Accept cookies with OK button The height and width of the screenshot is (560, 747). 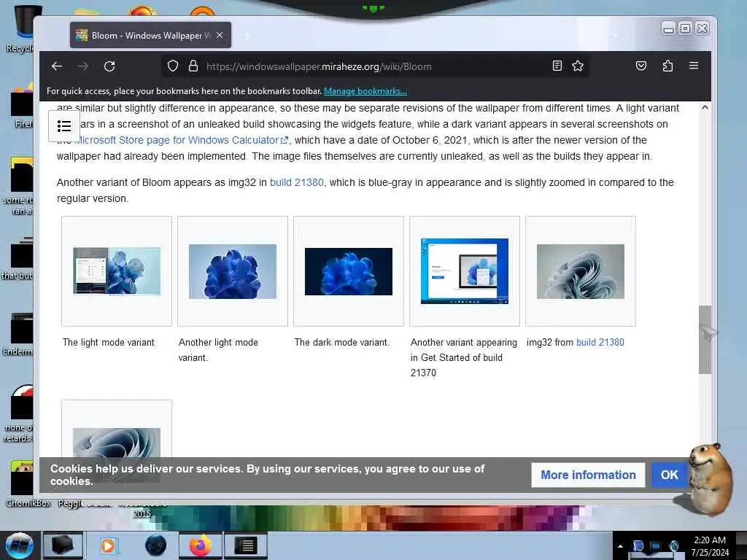[x=670, y=475]
